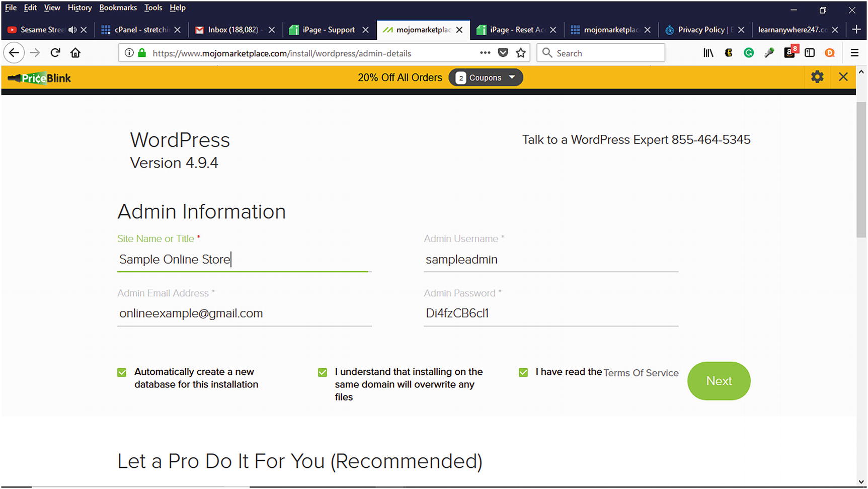Click the scrollbar down arrow
The image size is (868, 489).
click(861, 481)
